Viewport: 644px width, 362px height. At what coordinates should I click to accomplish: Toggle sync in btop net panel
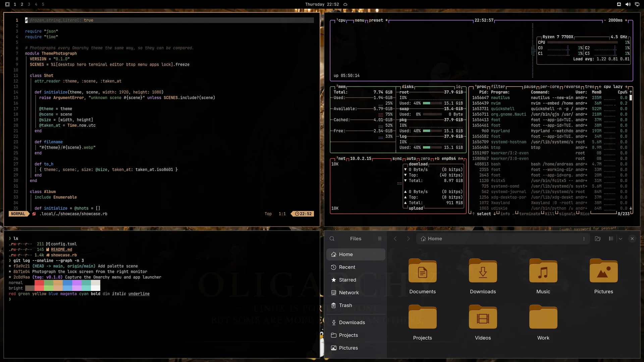tap(397, 159)
